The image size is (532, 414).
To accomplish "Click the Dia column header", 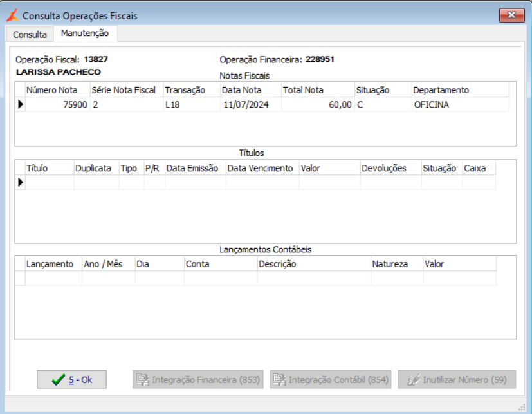I will point(160,264).
